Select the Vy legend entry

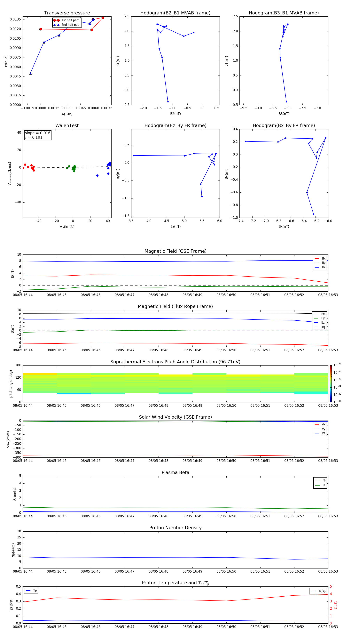click(320, 429)
